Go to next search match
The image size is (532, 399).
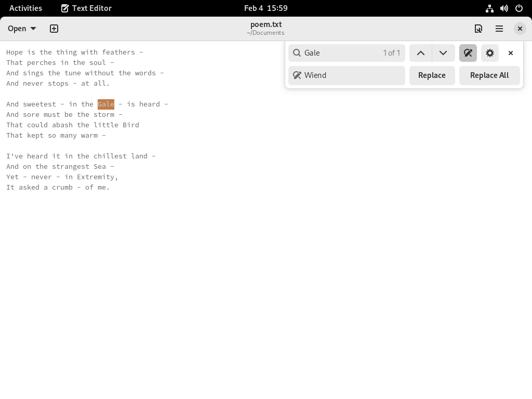(443, 53)
